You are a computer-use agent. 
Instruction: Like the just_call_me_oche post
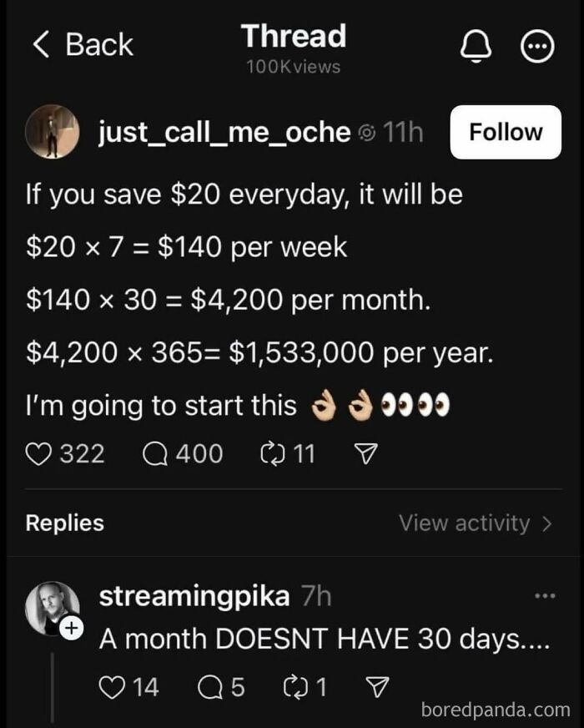(39, 453)
